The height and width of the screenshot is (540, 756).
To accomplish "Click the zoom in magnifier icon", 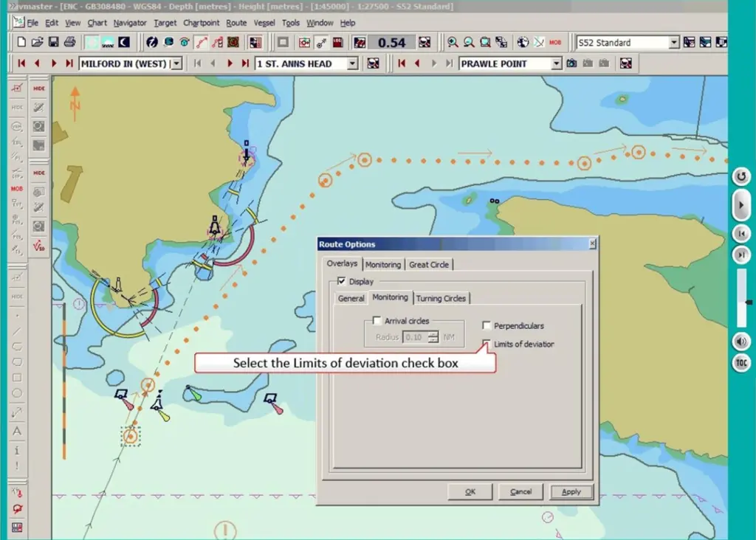I will coord(453,42).
